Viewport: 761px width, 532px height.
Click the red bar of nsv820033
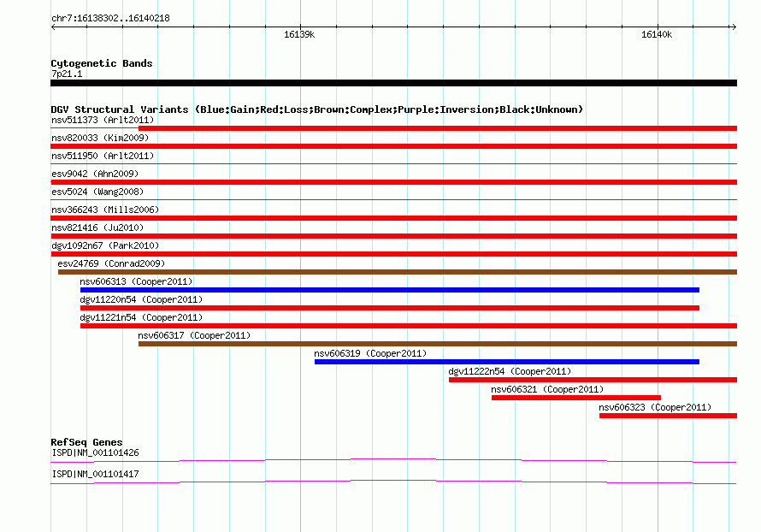[393, 146]
